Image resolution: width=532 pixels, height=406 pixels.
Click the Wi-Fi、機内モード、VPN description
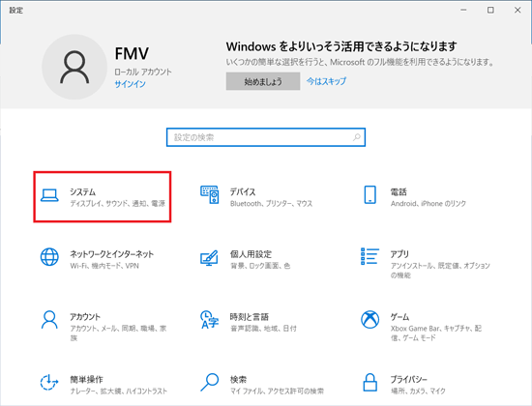[104, 266]
